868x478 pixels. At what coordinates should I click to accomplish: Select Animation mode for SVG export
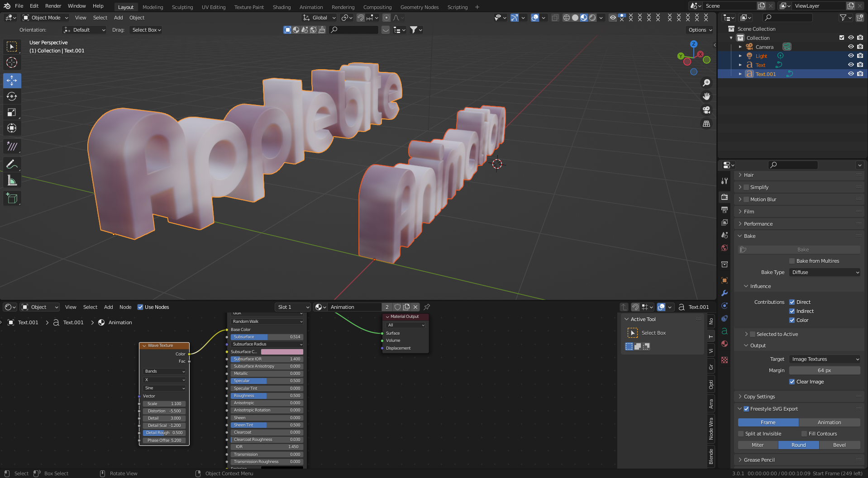(x=830, y=422)
